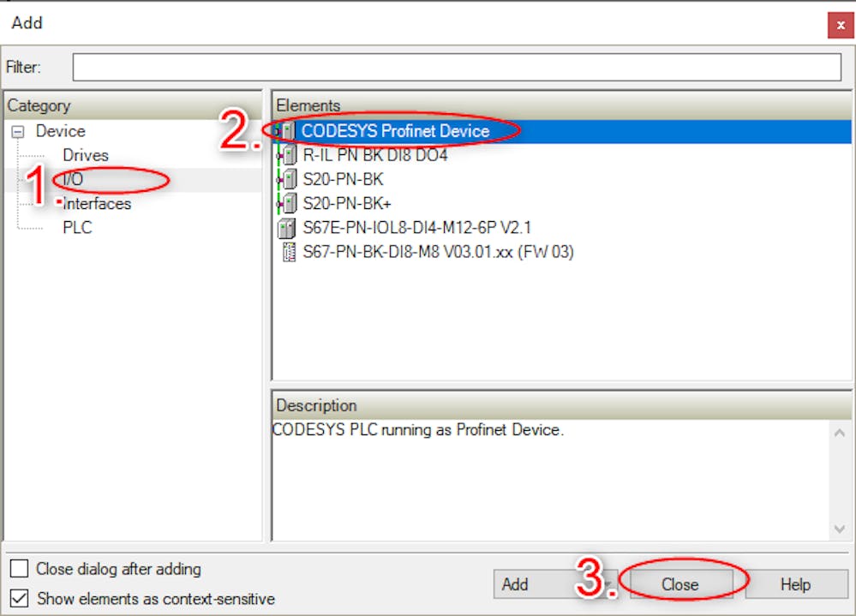
Task: Select the Device root category
Action: point(61,131)
